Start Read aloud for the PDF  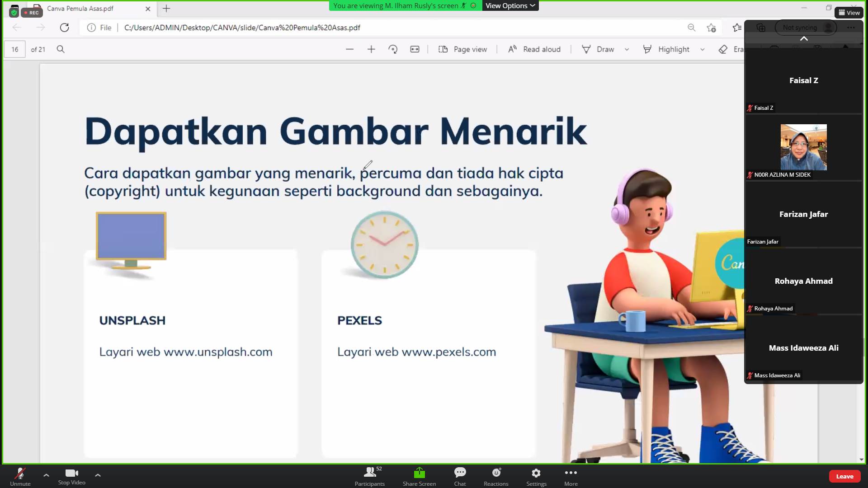[534, 49]
